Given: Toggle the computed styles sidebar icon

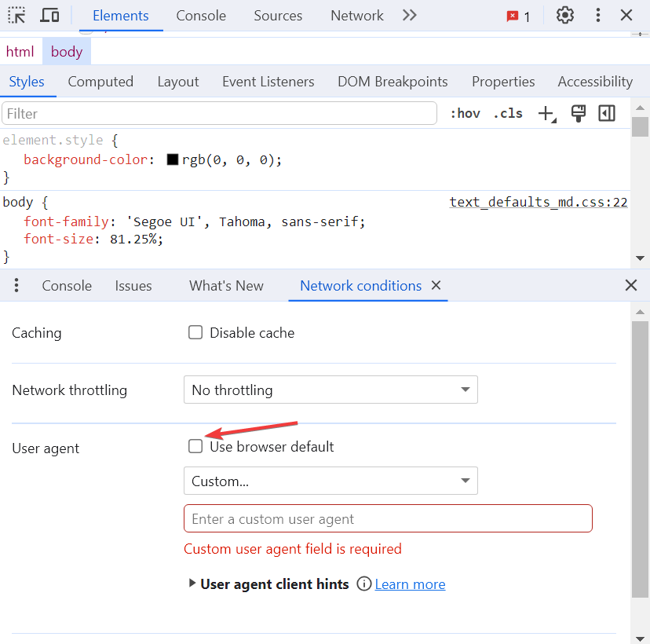Looking at the screenshot, I should tap(607, 113).
